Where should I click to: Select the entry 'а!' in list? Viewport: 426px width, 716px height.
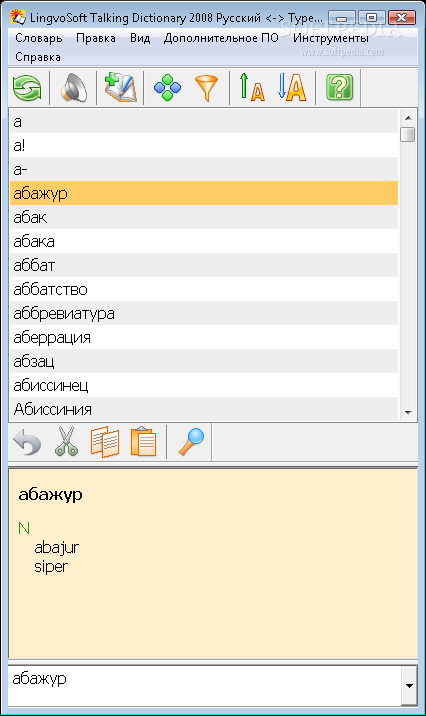[204, 145]
